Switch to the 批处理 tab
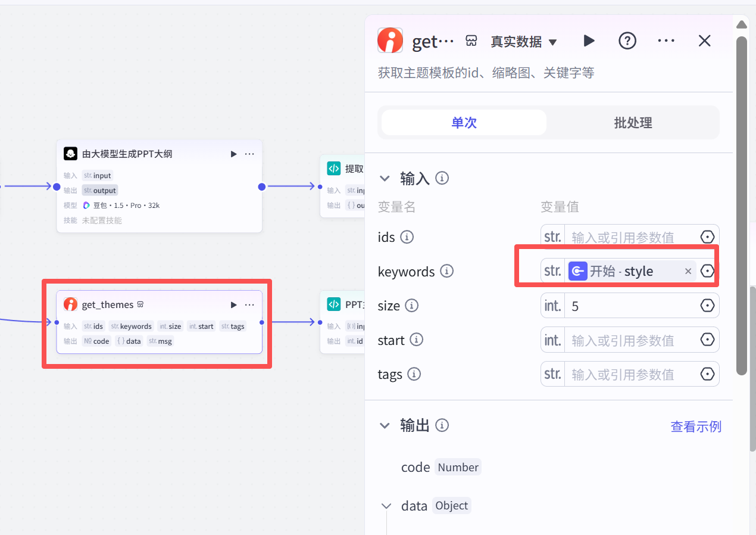Image resolution: width=756 pixels, height=535 pixels. pyautogui.click(x=633, y=123)
